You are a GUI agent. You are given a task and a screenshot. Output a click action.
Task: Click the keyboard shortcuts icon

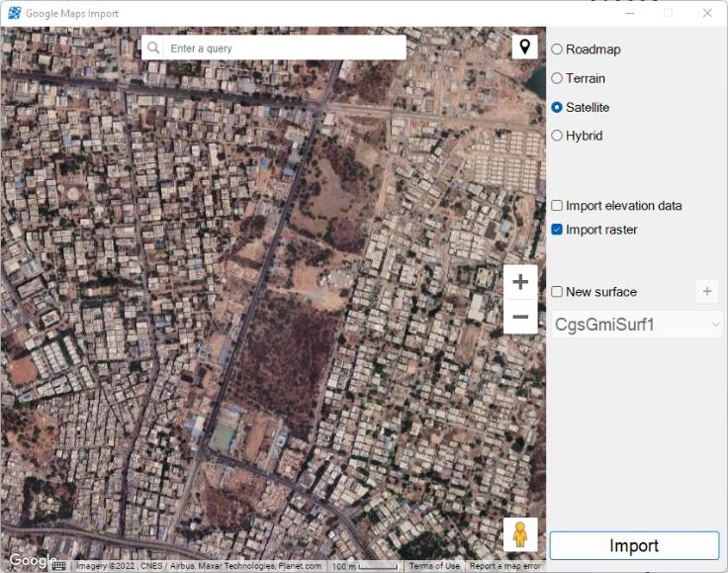[59, 566]
